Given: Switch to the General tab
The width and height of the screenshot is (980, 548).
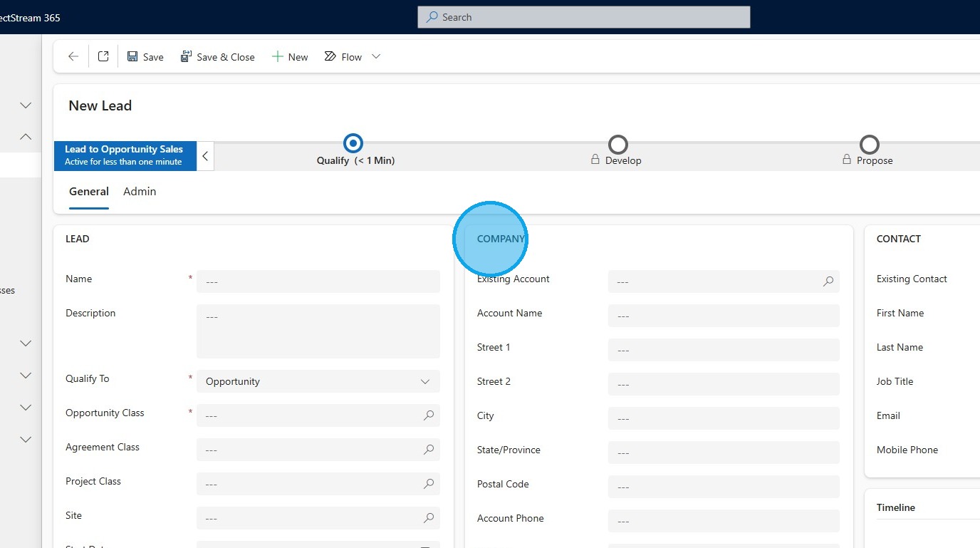Looking at the screenshot, I should point(89,192).
